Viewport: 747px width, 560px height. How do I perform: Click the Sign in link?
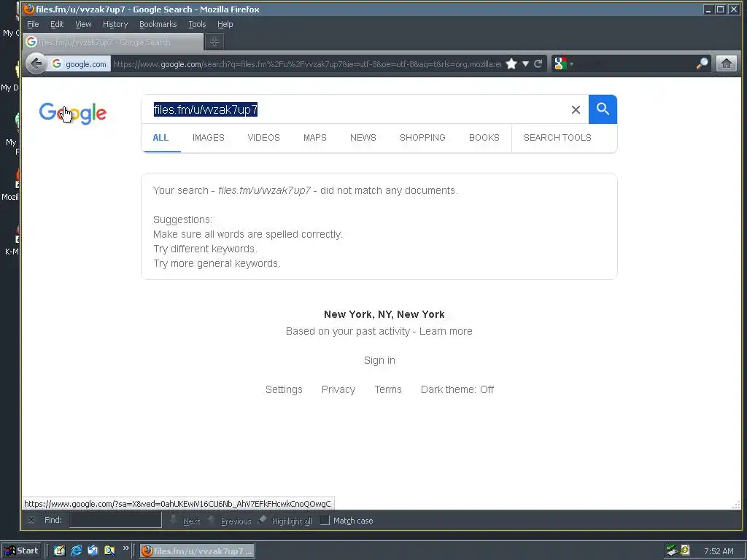[379, 360]
